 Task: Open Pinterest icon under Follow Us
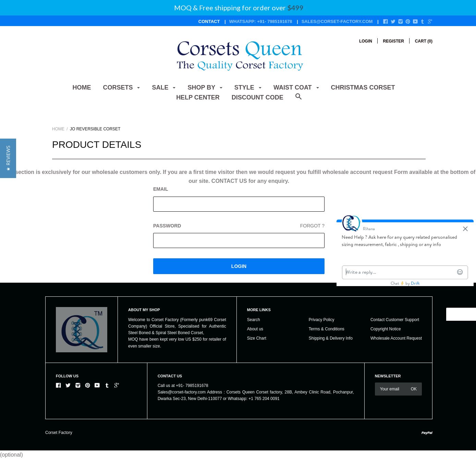point(87,385)
